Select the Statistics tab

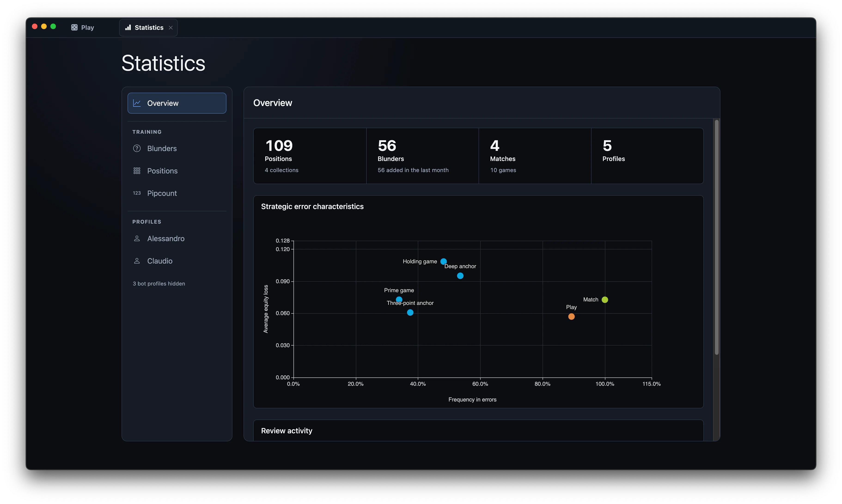coord(148,27)
